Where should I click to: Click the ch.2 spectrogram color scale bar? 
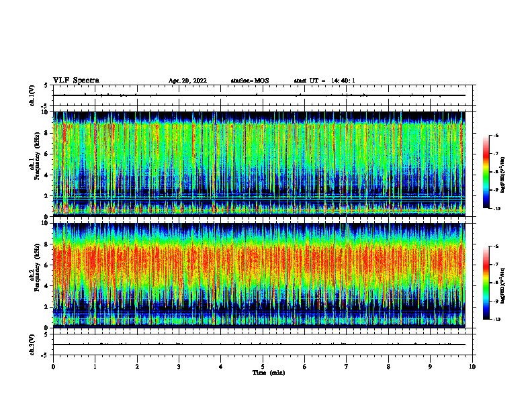click(486, 283)
